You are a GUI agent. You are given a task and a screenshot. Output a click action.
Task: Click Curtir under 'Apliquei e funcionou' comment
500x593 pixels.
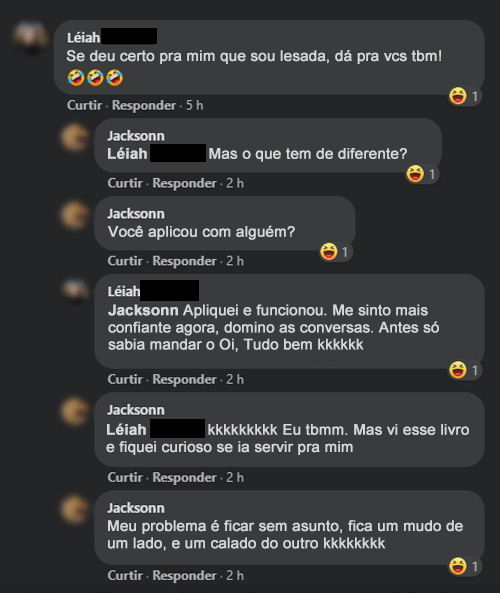pyautogui.click(x=125, y=379)
